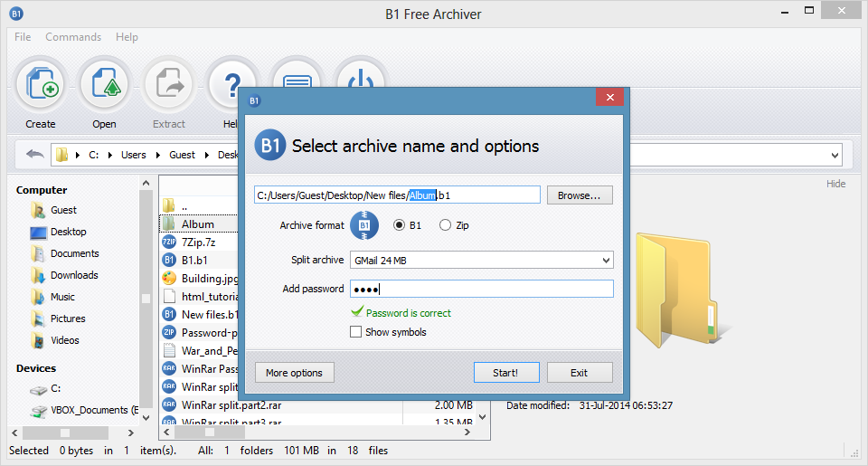This screenshot has height=466, width=868.
Task: Expand the arrow before Users in path
Action: pos(109,155)
